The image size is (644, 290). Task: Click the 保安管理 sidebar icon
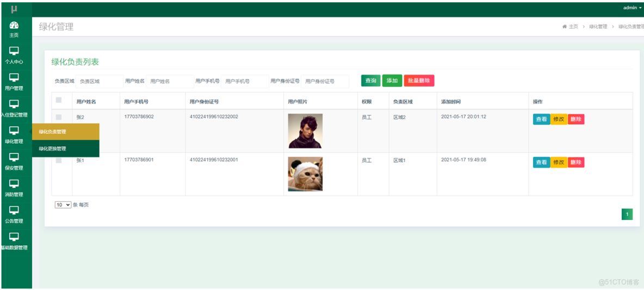pos(14,157)
